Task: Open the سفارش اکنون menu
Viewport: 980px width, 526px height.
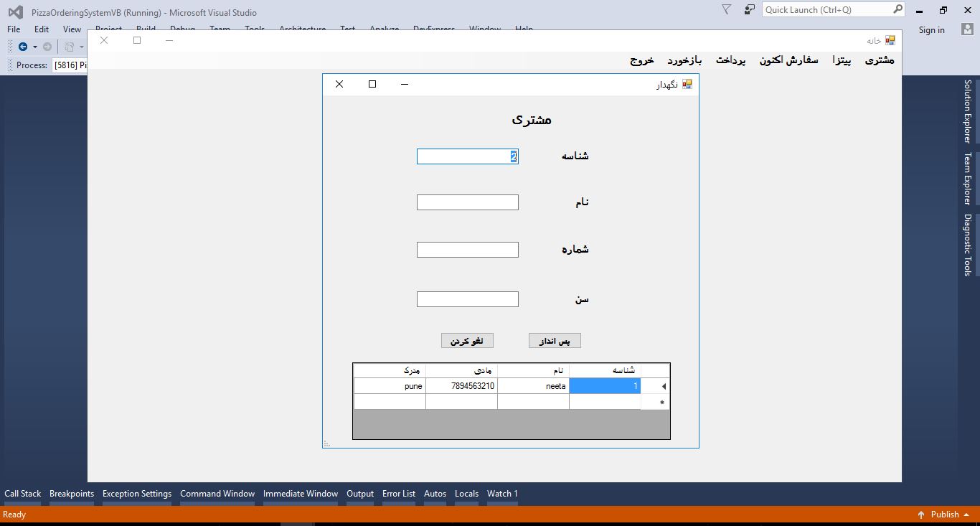Action: point(789,60)
